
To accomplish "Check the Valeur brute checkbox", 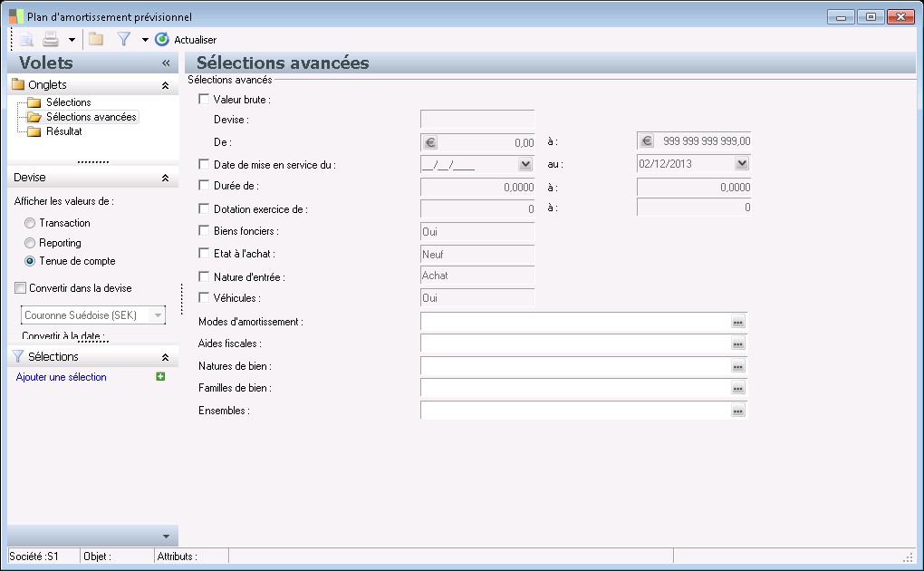I will coord(204,99).
